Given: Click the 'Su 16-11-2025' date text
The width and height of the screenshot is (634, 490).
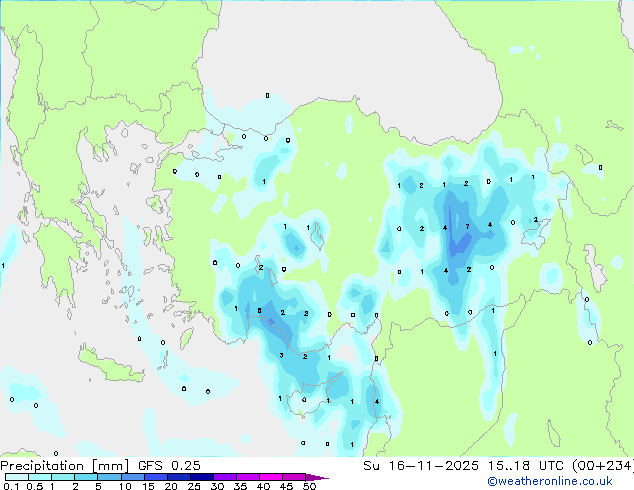Looking at the screenshot, I should click(421, 466).
